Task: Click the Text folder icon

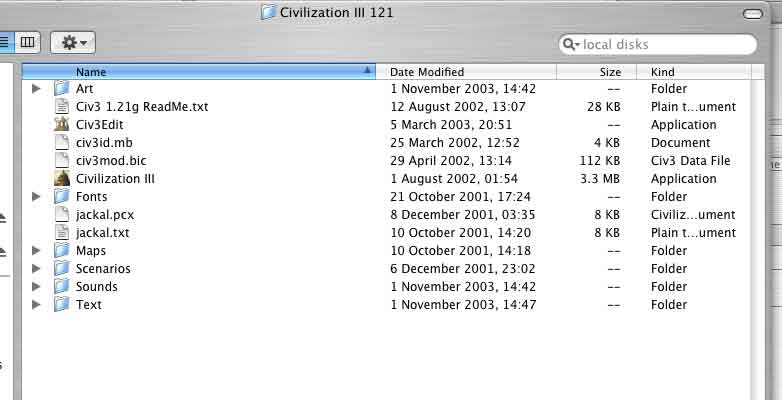Action: (61, 304)
